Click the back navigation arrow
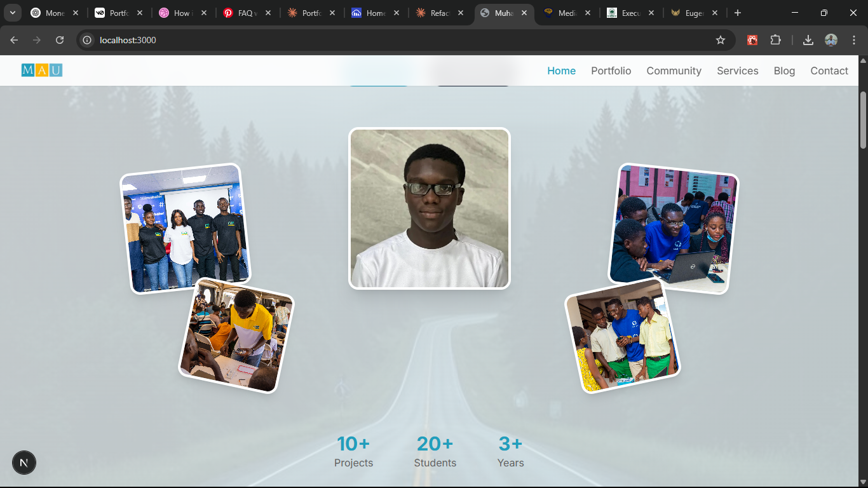 (x=14, y=39)
